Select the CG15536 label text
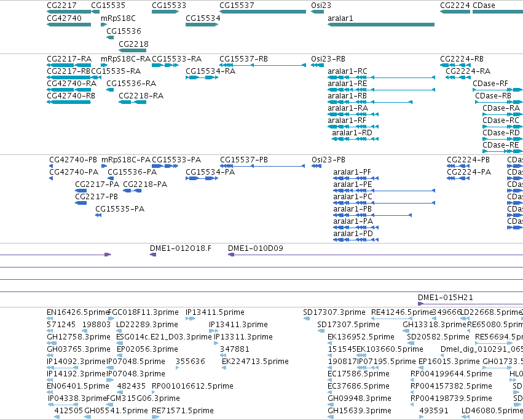 click(x=124, y=31)
